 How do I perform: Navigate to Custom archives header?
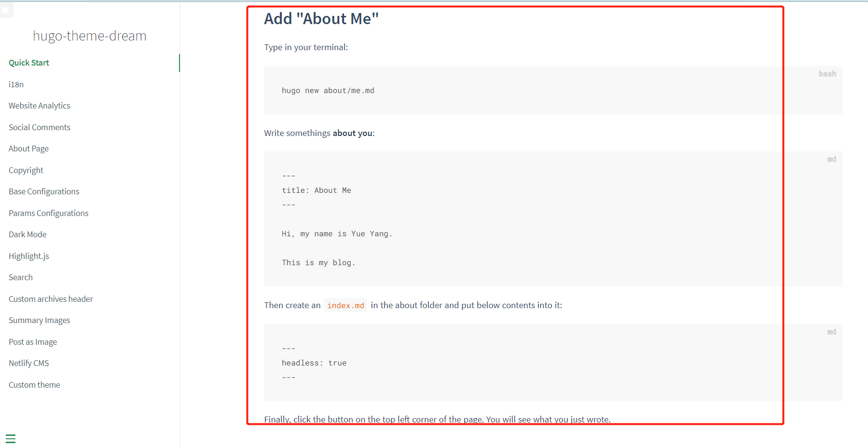51,299
